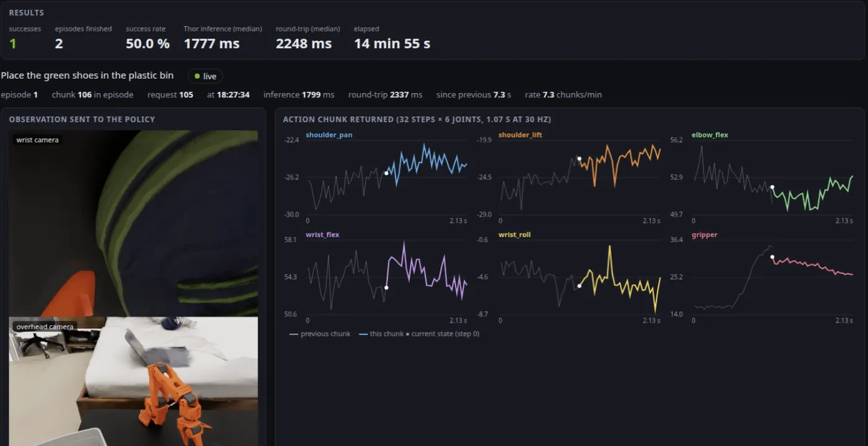The image size is (868, 446).
Task: Click the elapsed time 14 min 55 s
Action: [x=392, y=43]
